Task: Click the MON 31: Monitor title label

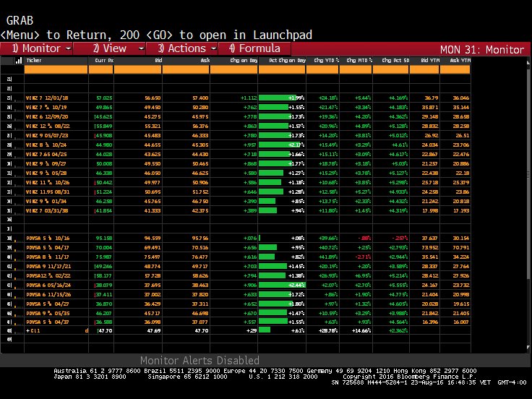Action: (482, 50)
